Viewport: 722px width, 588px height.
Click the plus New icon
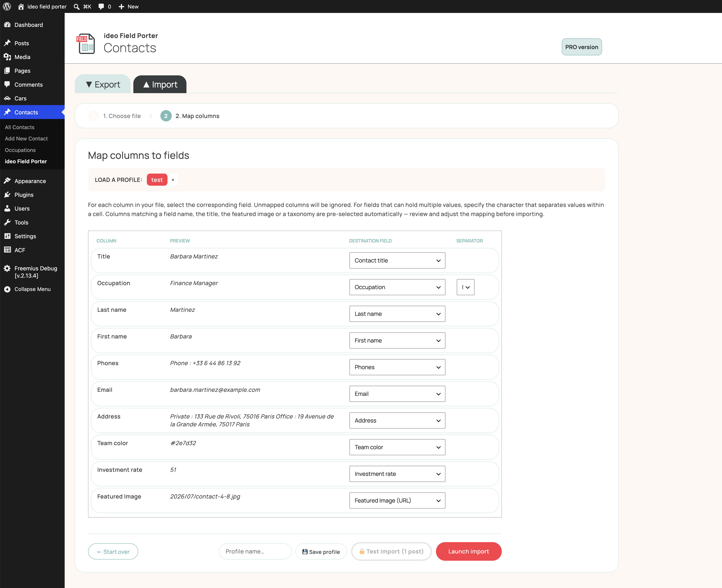coord(121,7)
